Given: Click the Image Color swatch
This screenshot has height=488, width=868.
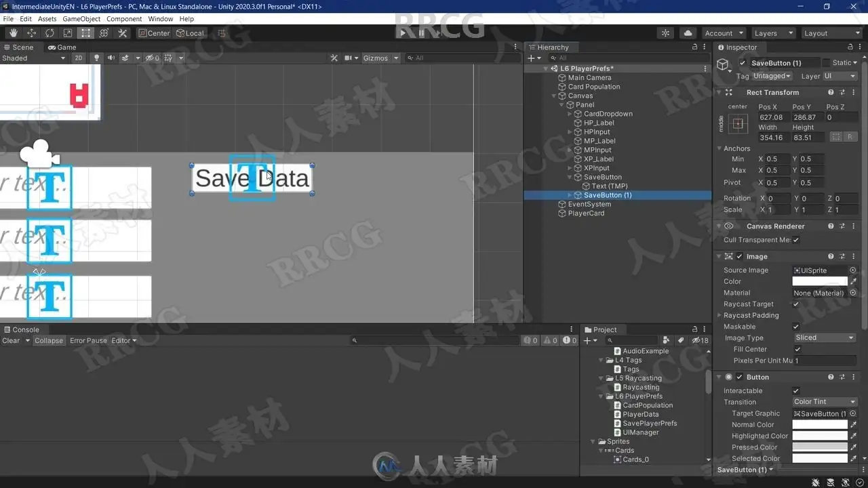Looking at the screenshot, I should click(820, 281).
